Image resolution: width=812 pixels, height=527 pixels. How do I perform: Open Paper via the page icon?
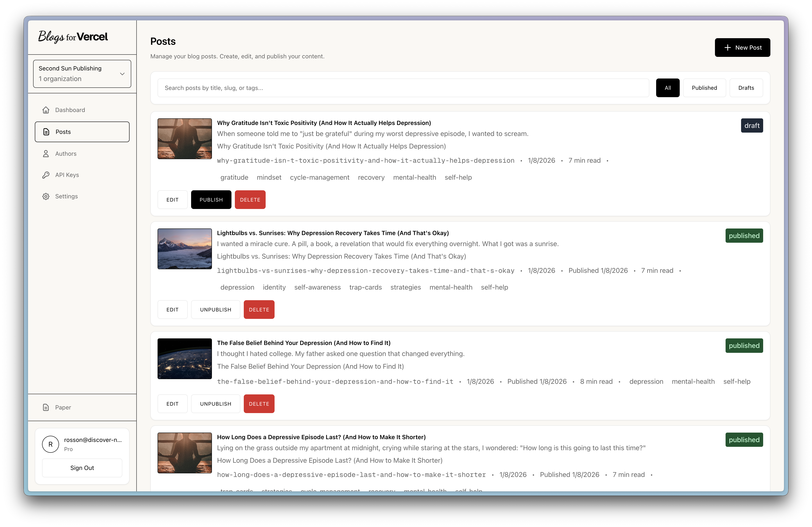[x=47, y=407]
